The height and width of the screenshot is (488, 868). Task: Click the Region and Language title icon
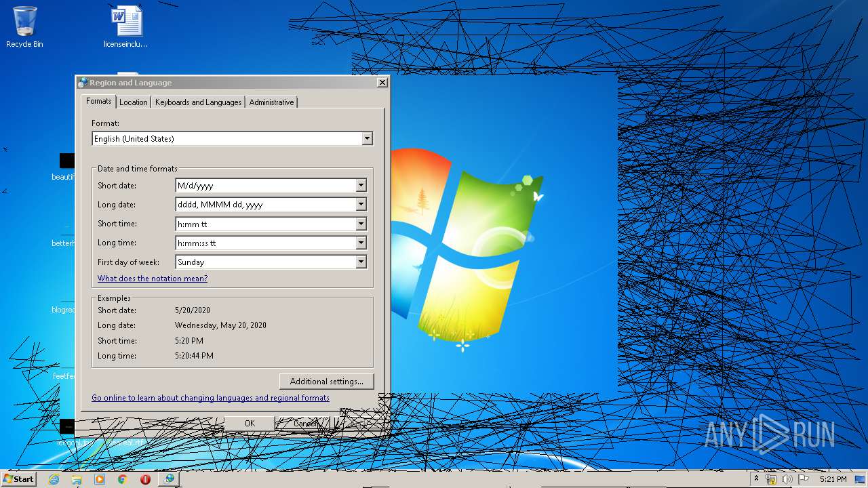click(83, 83)
